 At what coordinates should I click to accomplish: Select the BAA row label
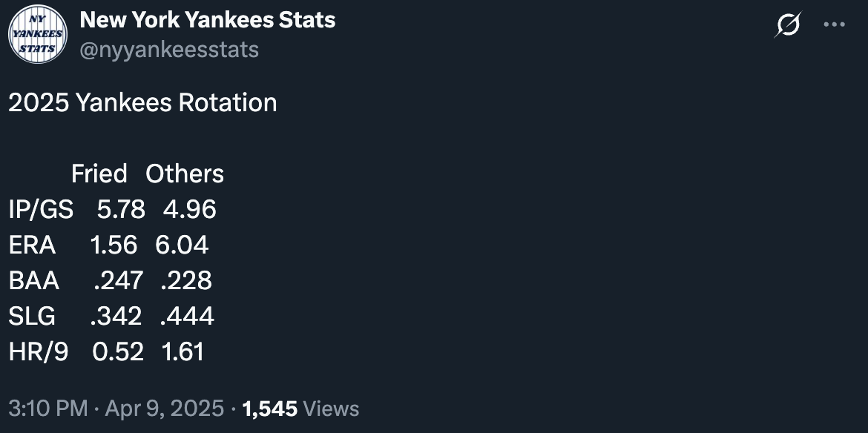[34, 280]
